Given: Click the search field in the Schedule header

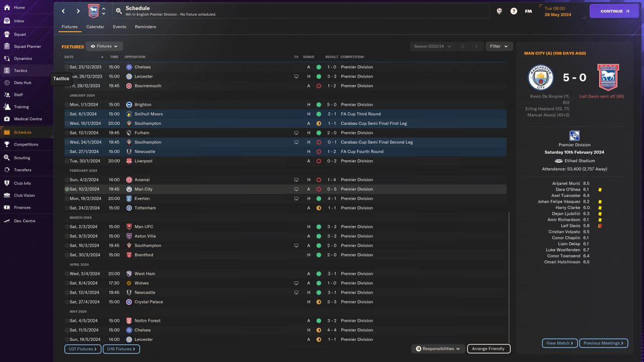Looking at the screenshot, I should tap(301, 11).
